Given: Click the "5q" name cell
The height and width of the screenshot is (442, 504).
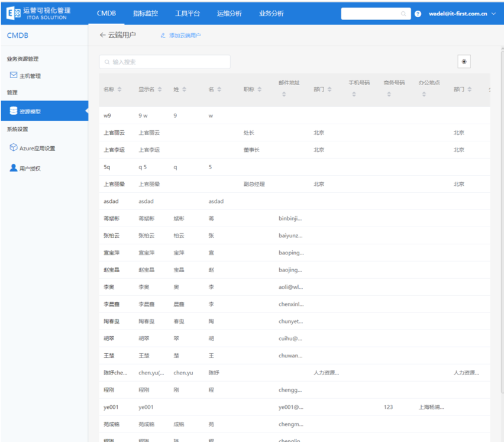Looking at the screenshot, I should click(106, 167).
